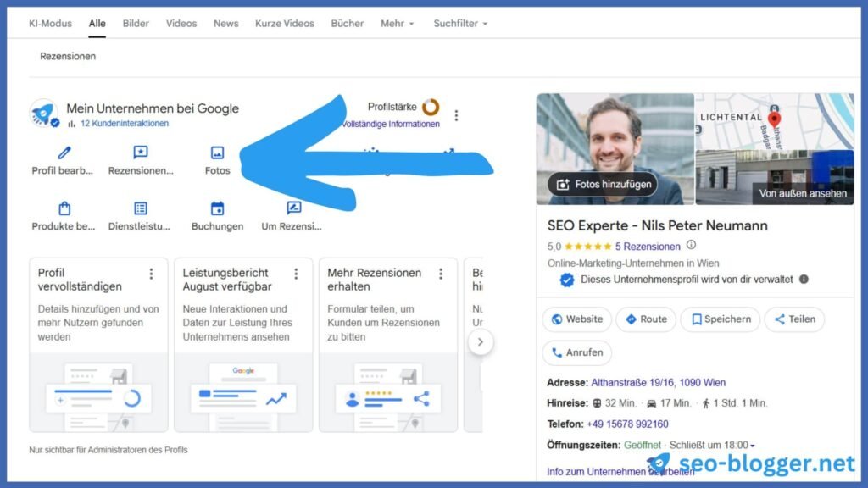Screen dimensions: 868x488
Task: Switch to the KI-Modus tab
Action: [50, 23]
